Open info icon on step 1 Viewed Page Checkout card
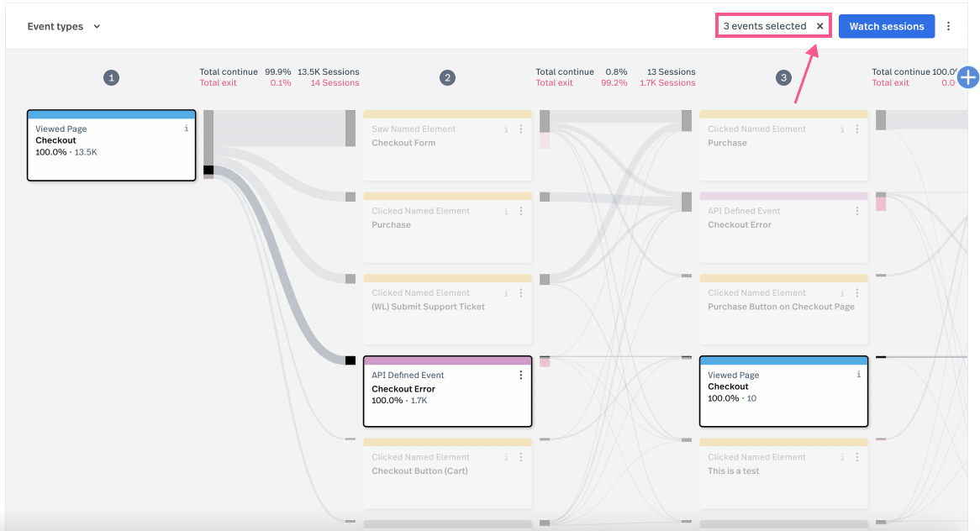The height and width of the screenshot is (531, 980). (x=186, y=129)
